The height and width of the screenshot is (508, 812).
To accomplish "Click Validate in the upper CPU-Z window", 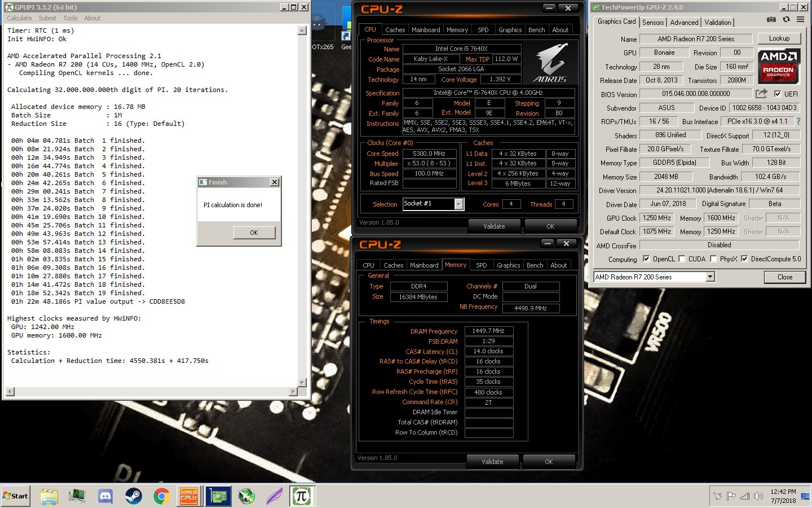I will [494, 226].
